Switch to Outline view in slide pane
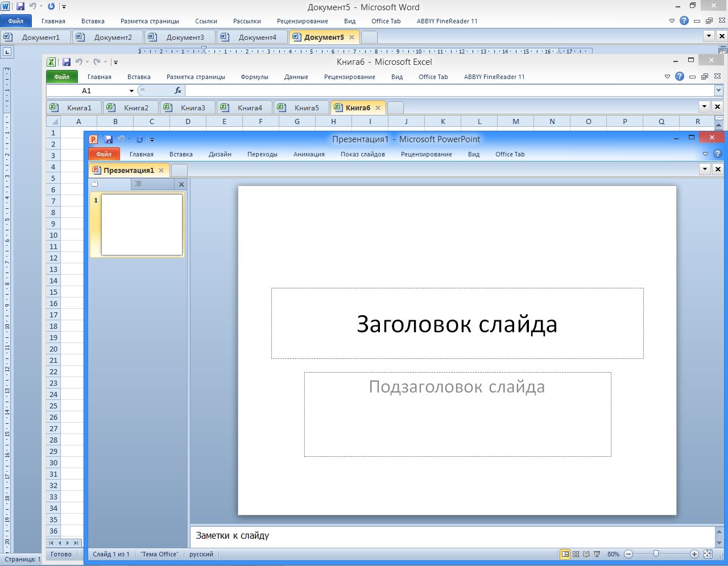This screenshot has width=728, height=566. 152,184
